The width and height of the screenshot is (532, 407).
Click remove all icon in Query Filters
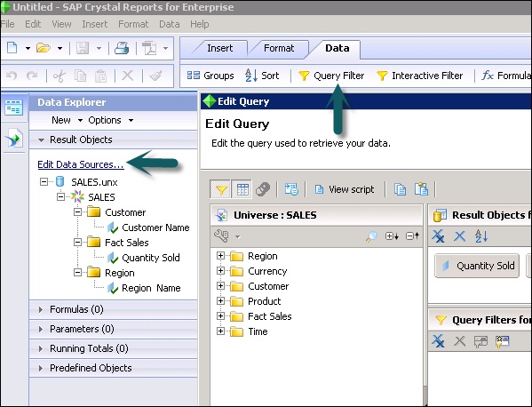(439, 341)
